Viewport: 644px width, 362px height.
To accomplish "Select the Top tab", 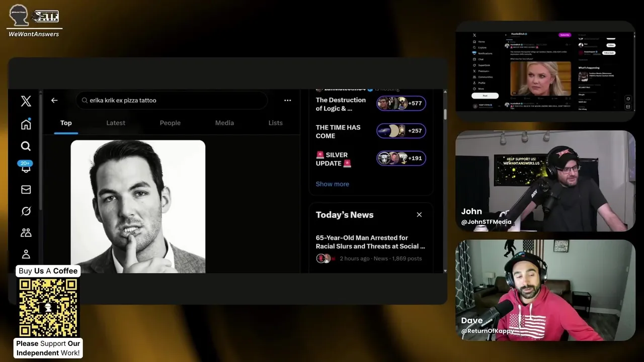I will coord(66,123).
